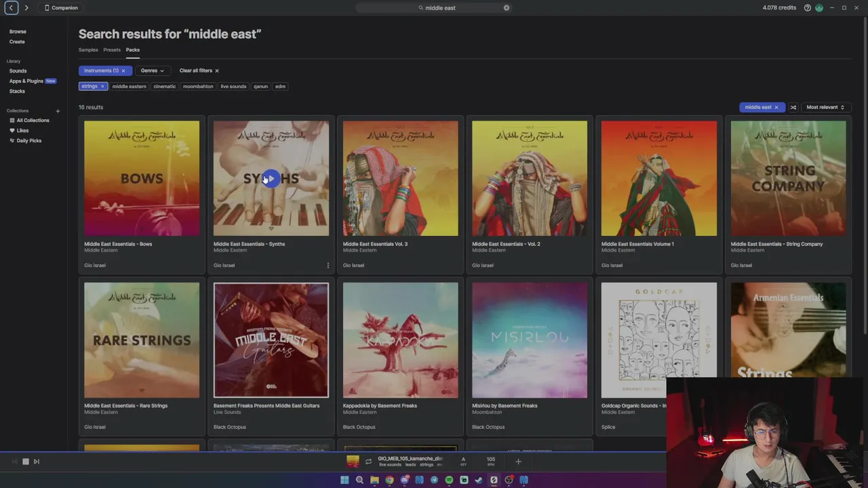Remove the strings tag filter
Screen dimensions: 868x488
click(102, 86)
